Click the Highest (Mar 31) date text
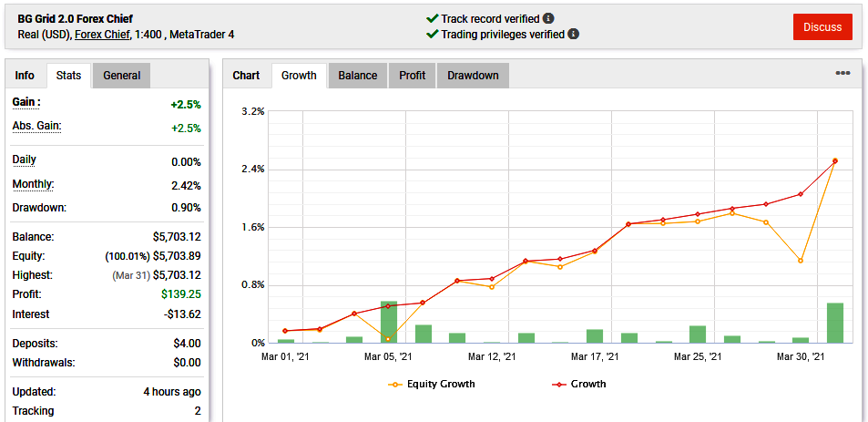Viewport: 868px width, 422px height. pyautogui.click(x=131, y=275)
